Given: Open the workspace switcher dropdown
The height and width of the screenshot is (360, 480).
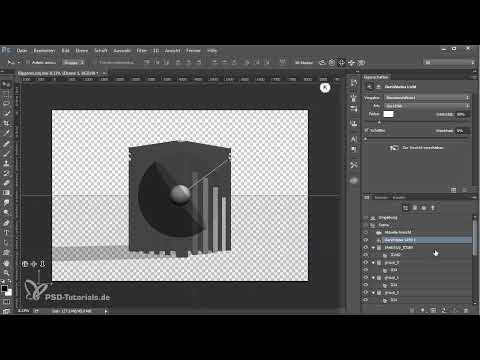Looking at the screenshot, I should (449, 62).
